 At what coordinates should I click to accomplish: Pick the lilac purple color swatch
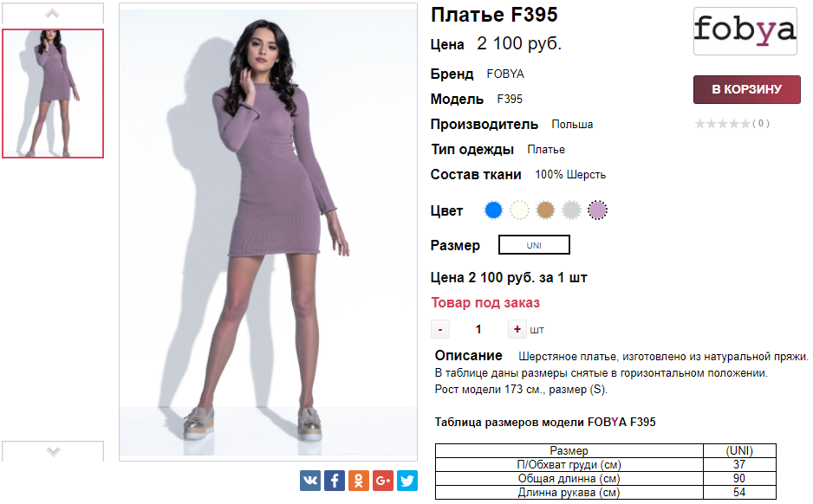coord(597,210)
